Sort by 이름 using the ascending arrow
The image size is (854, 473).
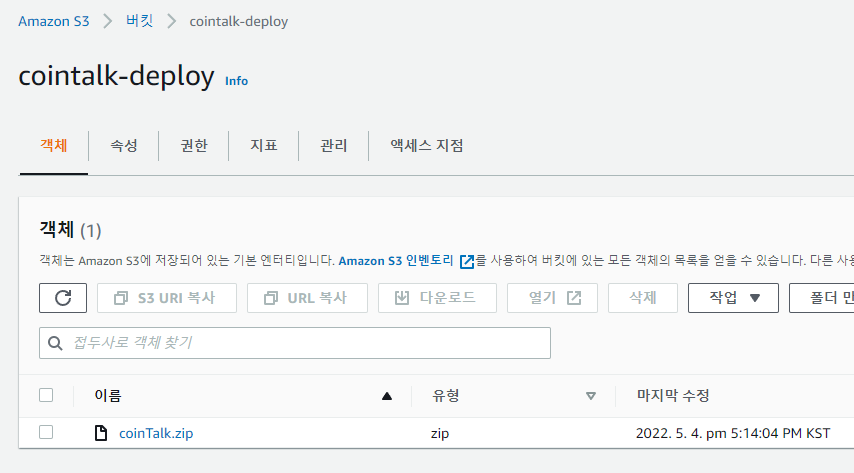coord(387,396)
